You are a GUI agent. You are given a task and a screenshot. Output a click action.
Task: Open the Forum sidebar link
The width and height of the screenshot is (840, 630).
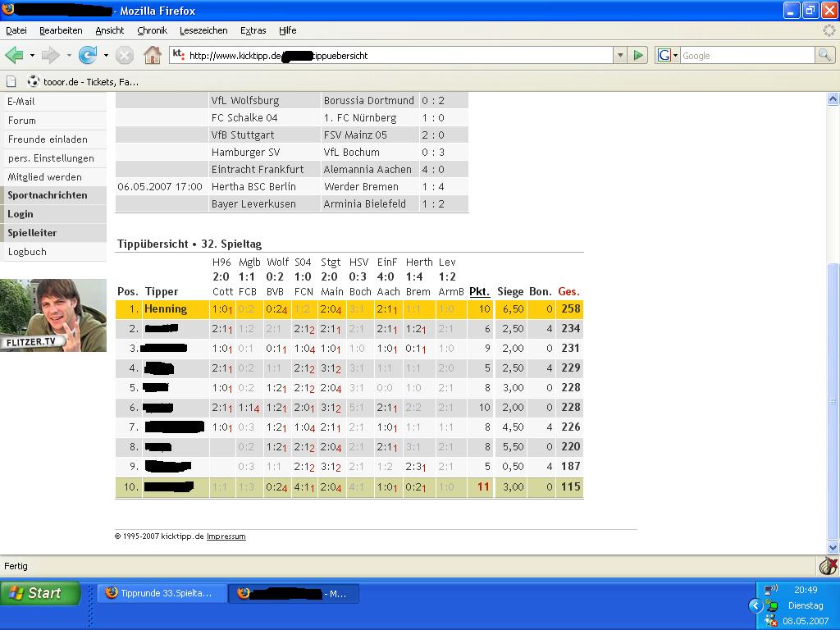tap(22, 120)
